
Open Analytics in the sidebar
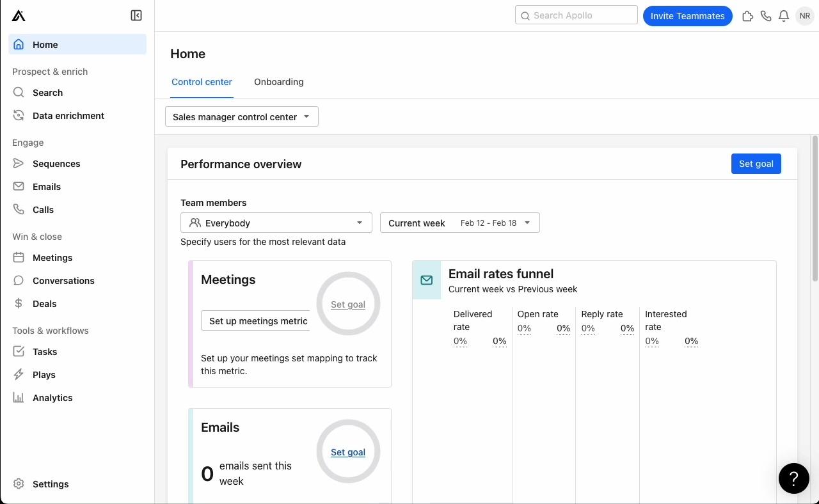coord(77,397)
